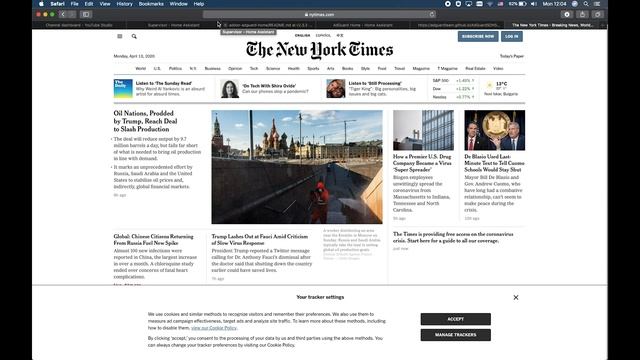Open the File menu
Screen dimensions: 640x360
tap(74, 4)
